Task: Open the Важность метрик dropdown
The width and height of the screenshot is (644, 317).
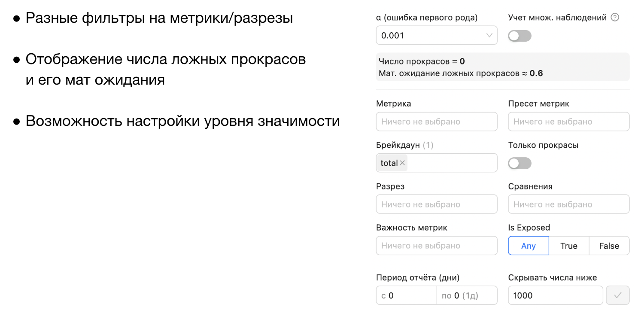Action: (437, 245)
